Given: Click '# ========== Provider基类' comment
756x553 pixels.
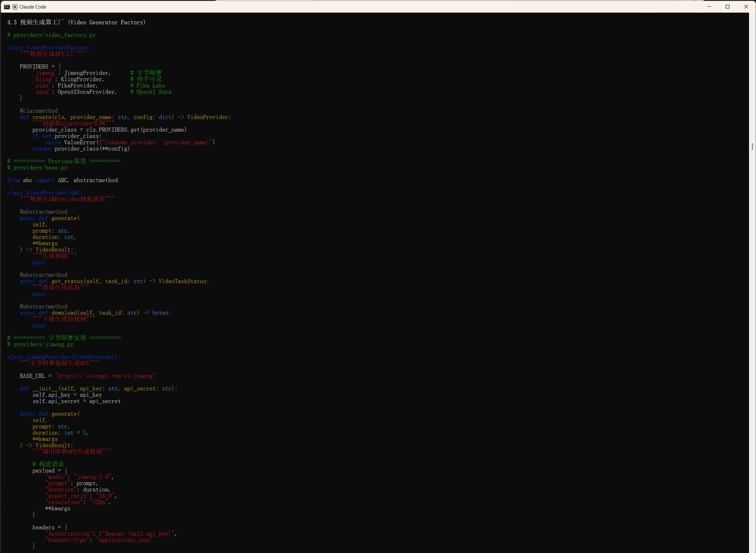Looking at the screenshot, I should click(x=64, y=161).
